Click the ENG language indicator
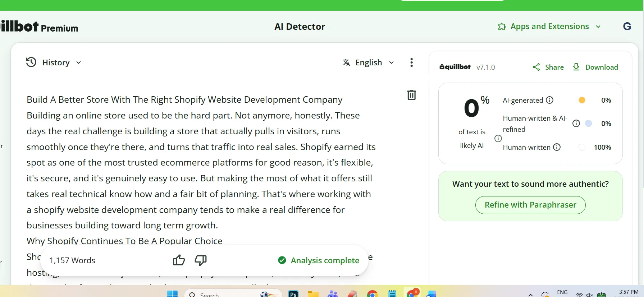This screenshot has width=644, height=297. click(x=562, y=292)
